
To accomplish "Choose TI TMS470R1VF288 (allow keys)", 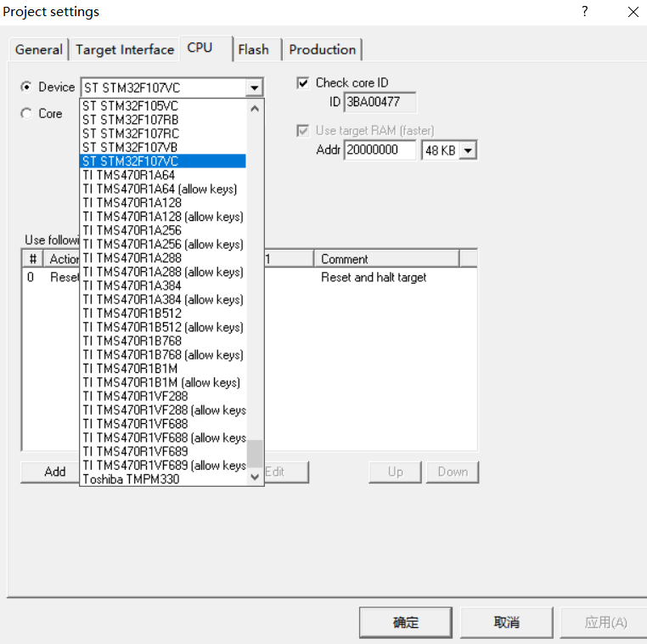I will point(163,410).
